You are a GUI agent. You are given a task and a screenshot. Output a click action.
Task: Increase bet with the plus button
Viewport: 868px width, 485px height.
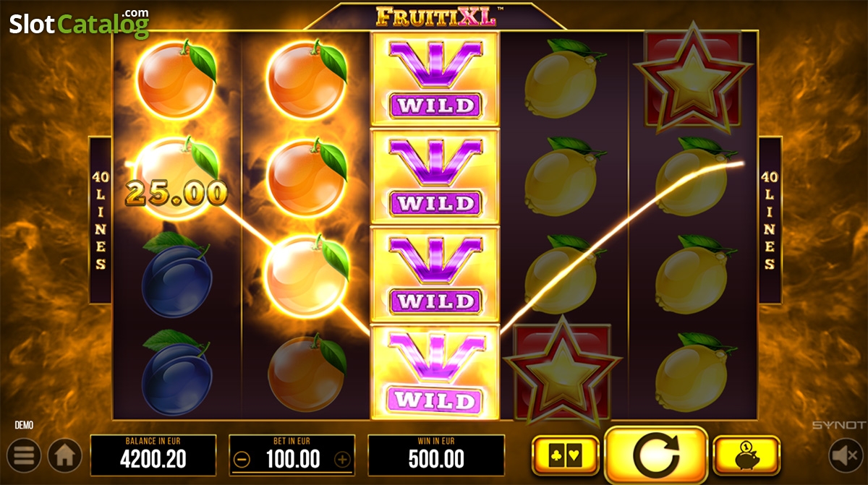[342, 459]
